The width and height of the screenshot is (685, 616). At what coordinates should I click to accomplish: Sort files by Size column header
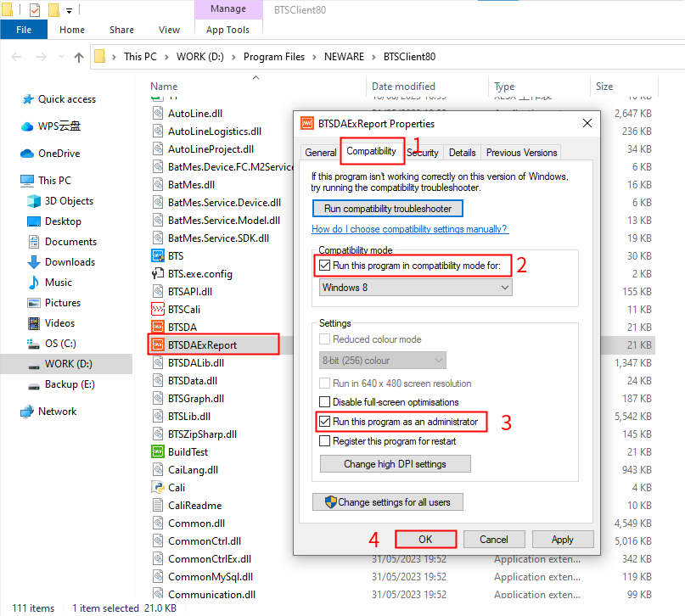pyautogui.click(x=604, y=87)
